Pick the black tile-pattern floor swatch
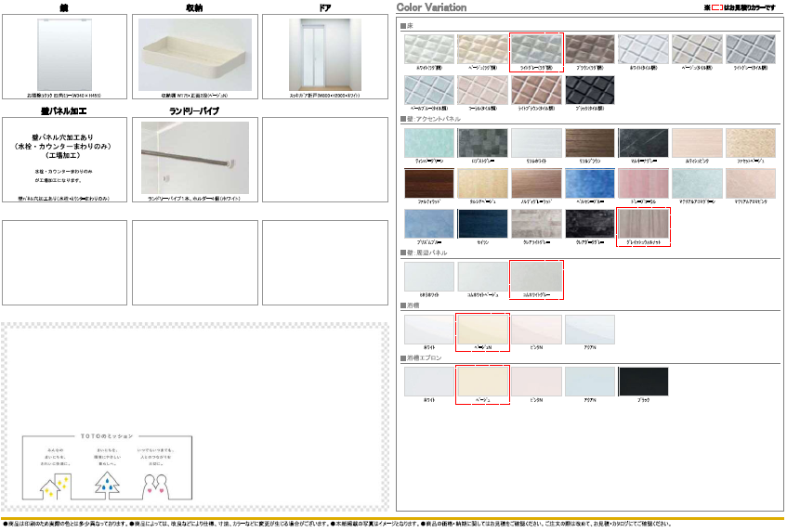Image resolution: width=787 pixels, height=532 pixels. [x=591, y=91]
